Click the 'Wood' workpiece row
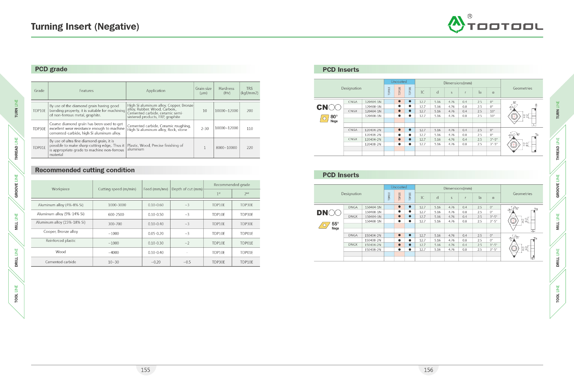This screenshot has height=392, width=574. 145,252
